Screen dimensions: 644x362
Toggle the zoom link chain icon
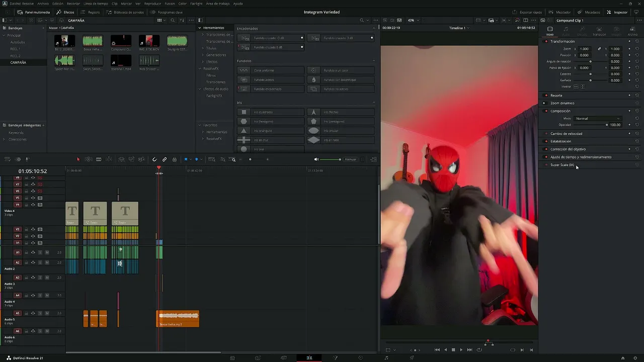pyautogui.click(x=599, y=49)
